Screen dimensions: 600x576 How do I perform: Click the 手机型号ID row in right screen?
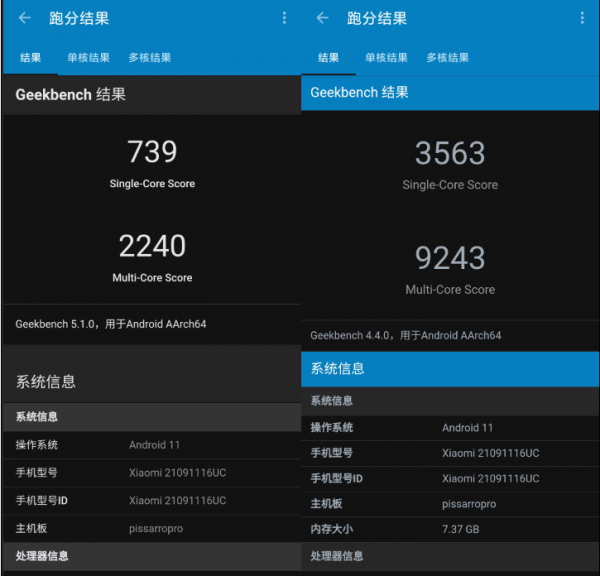(450, 478)
